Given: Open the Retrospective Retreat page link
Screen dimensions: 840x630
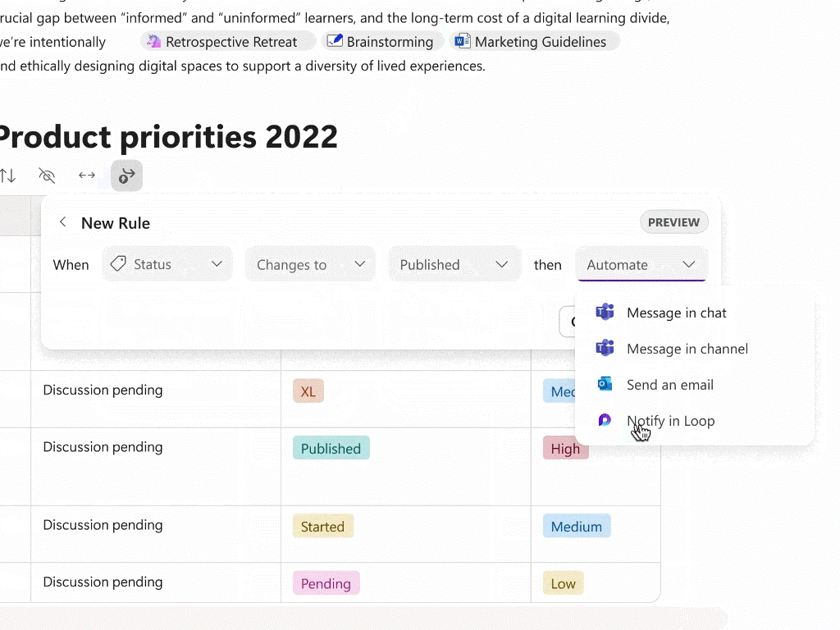Looking at the screenshot, I should pos(227,42).
